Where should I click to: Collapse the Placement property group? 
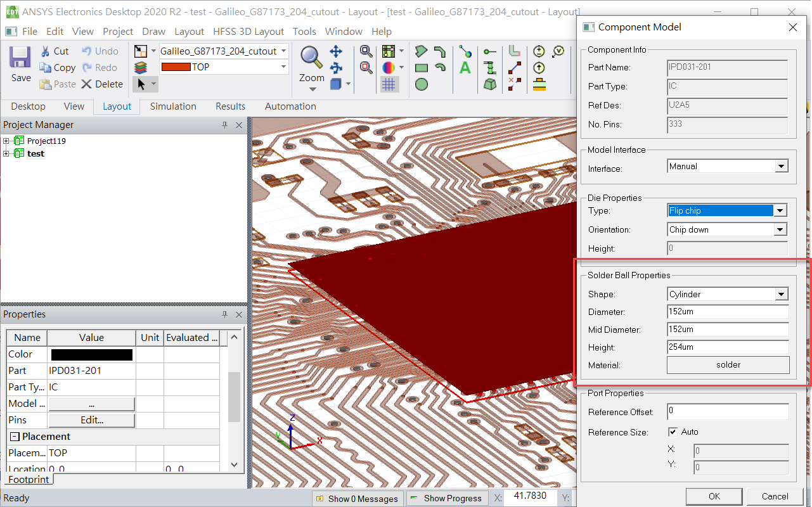point(14,437)
